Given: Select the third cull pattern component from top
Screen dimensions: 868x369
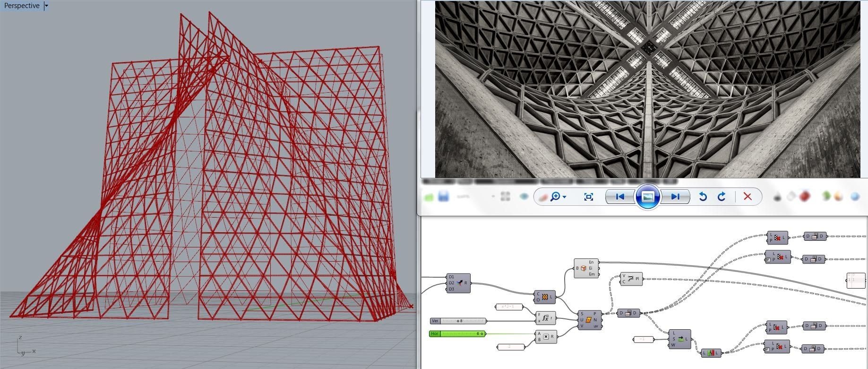Looking at the screenshot, I should (778, 328).
